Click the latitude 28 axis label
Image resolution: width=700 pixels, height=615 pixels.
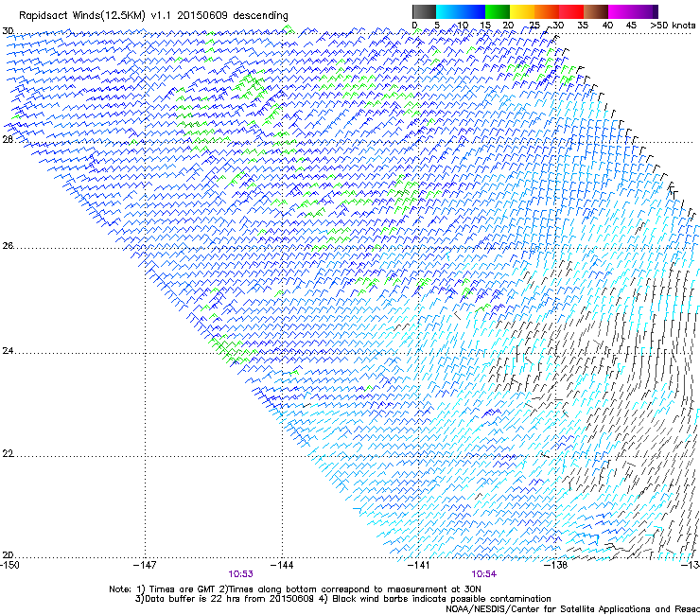tap(8, 139)
